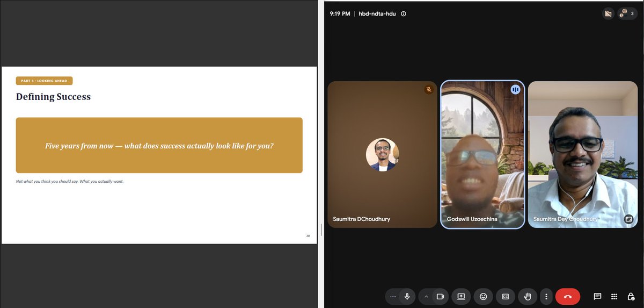Screen dimensions: 644x308
Task: Turn on closed captions
Action: pos(505,296)
